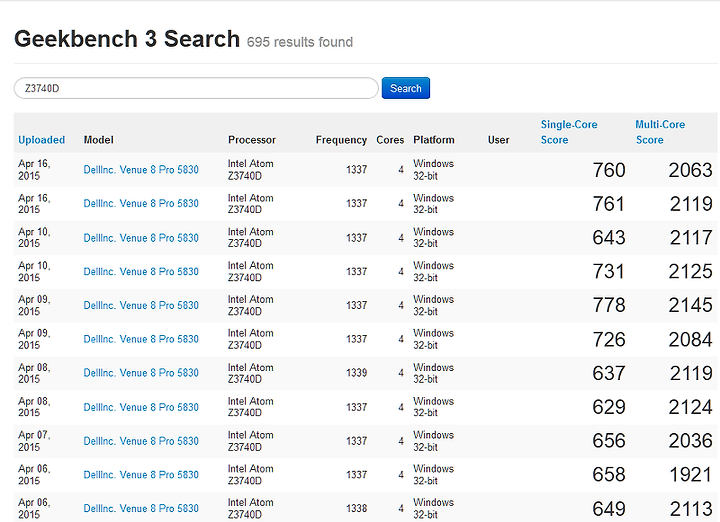Screen dimensions: 720x522
Task: Click the User column header
Action: coord(498,140)
